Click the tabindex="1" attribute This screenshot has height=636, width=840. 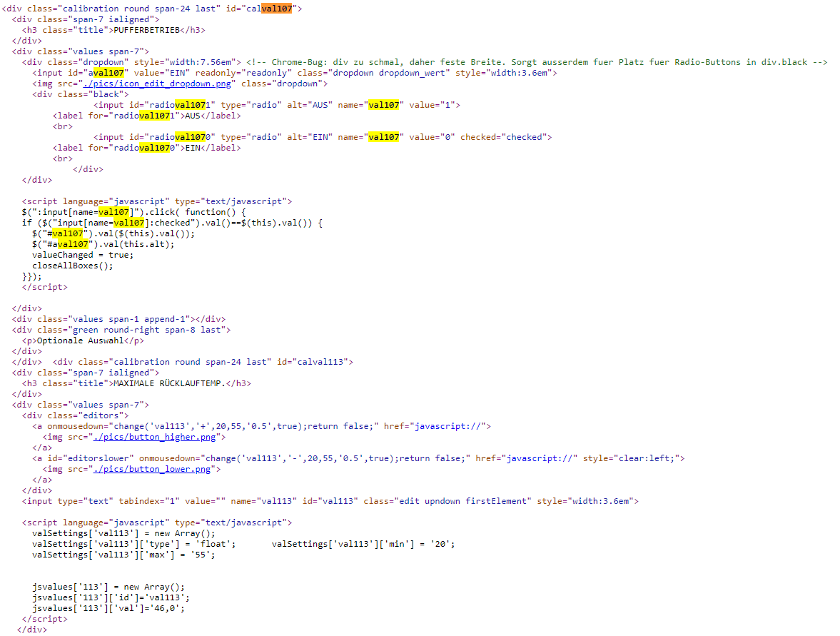coord(149,502)
